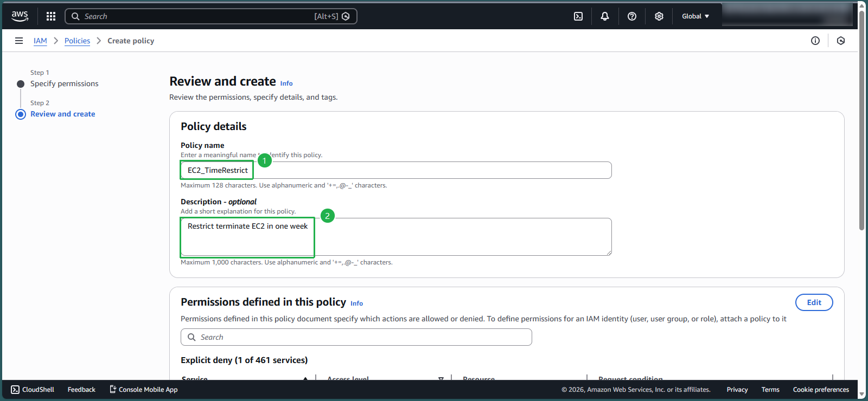Open Console Mobile App link
The image size is (868, 401).
point(144,390)
